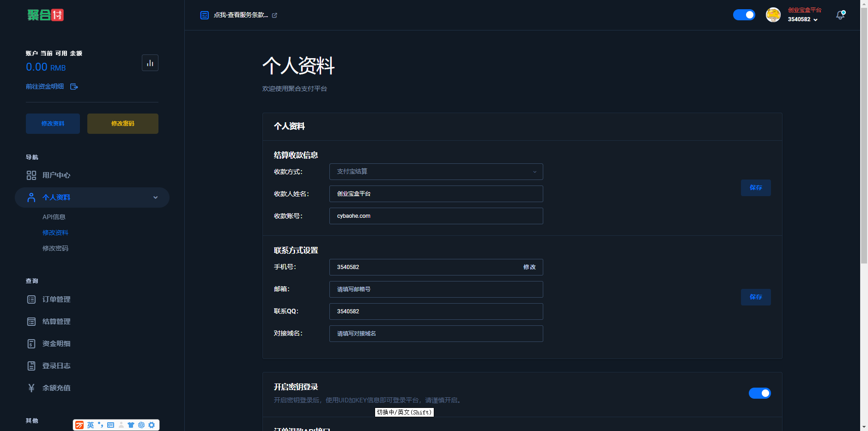868x431 pixels.
Task: Select 修改密码 in the sidebar submenu
Action: (55, 248)
